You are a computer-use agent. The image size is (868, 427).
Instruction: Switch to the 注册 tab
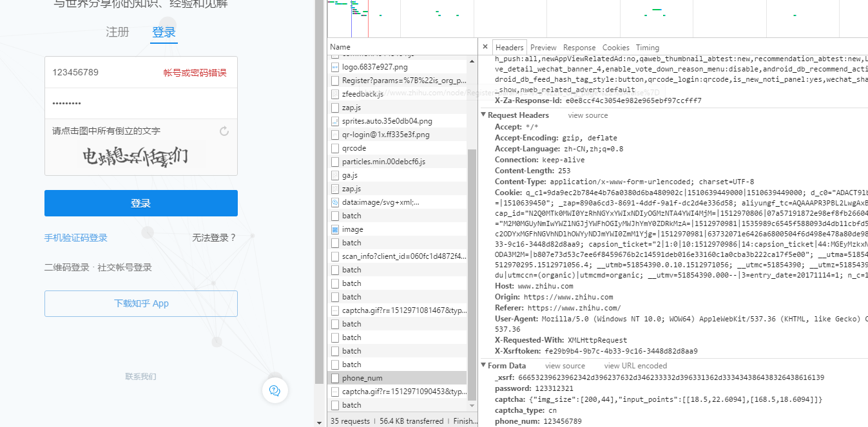117,32
